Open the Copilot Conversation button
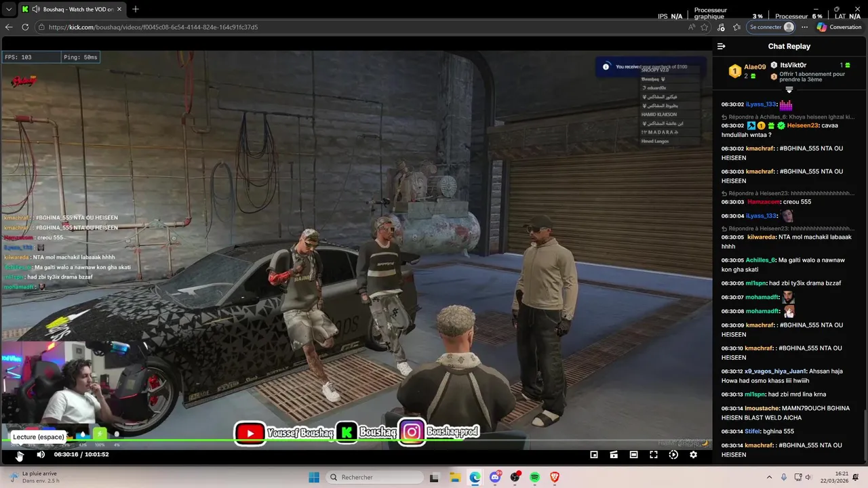The height and width of the screenshot is (488, 868). [x=839, y=27]
